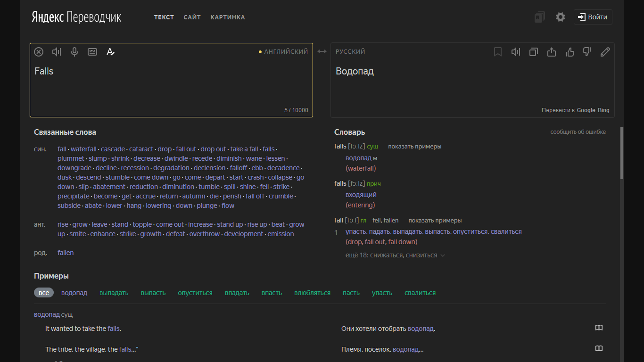
Task: Click dictionary translation упасть
Action: coord(356,231)
